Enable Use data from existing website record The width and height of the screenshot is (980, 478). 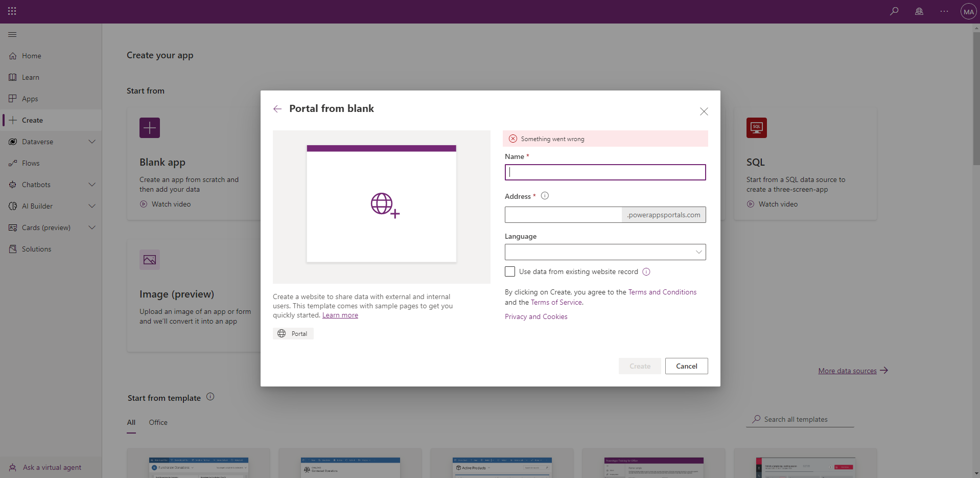(510, 272)
